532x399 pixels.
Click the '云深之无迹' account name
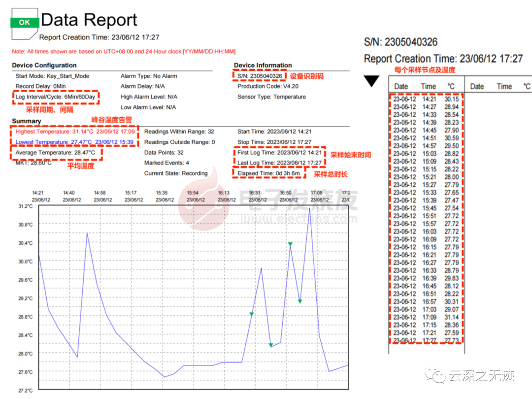tap(481, 375)
